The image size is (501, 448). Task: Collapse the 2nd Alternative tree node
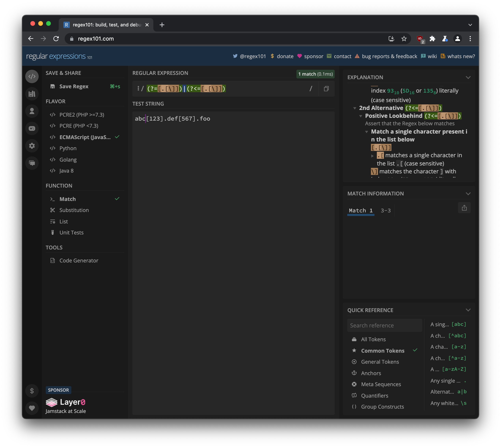pos(355,108)
